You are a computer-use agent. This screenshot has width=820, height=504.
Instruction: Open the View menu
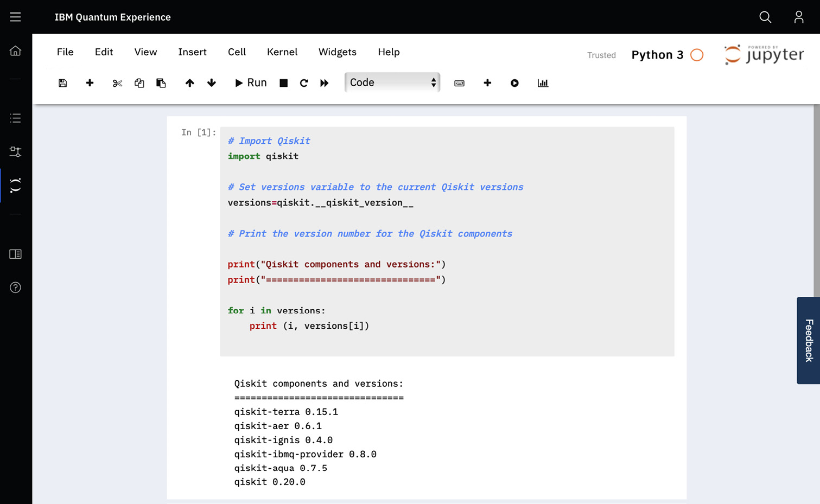pos(145,52)
